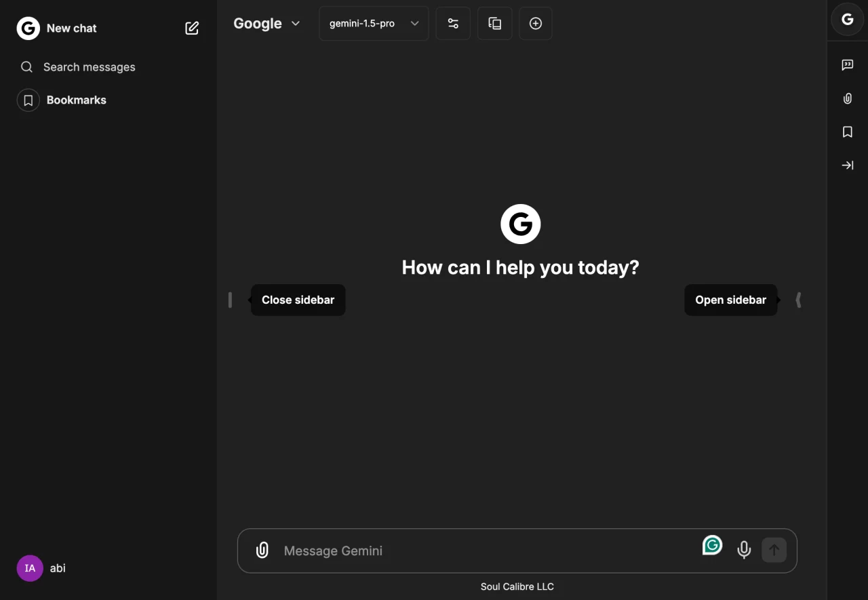Click the Grammarly icon in message box
This screenshot has height=600, width=868.
tap(712, 545)
